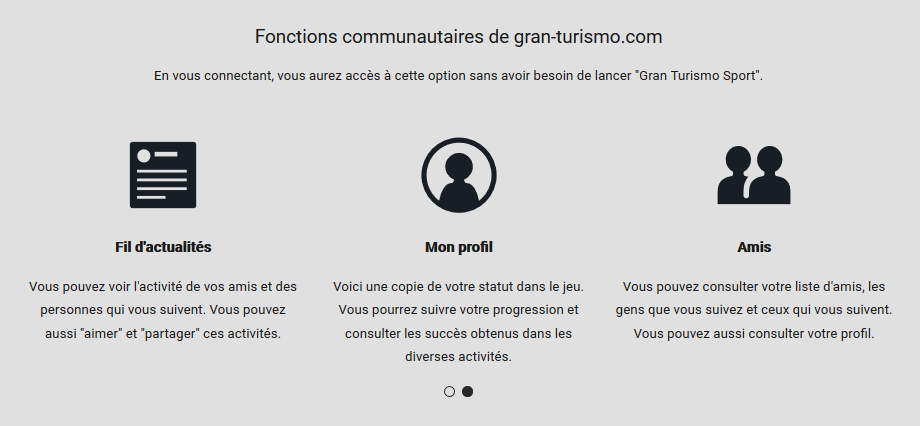This screenshot has width=920, height=426.
Task: Open the Mon profil heading
Action: pyautogui.click(x=459, y=247)
